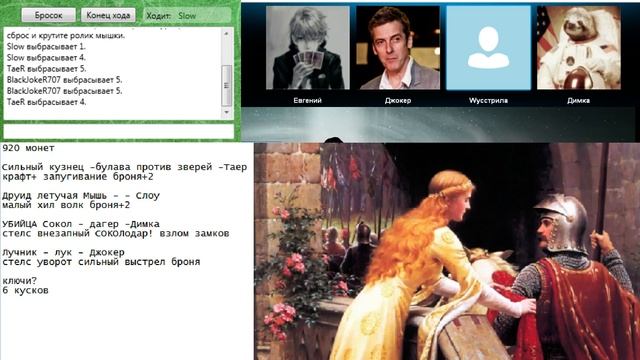Image resolution: width=640 pixels, height=360 pixels.
Task: Select Евгений's avatar with playing cards
Action: tap(307, 47)
